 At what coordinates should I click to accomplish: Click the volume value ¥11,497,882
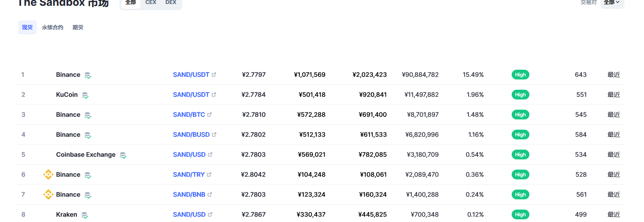pyautogui.click(x=421, y=95)
